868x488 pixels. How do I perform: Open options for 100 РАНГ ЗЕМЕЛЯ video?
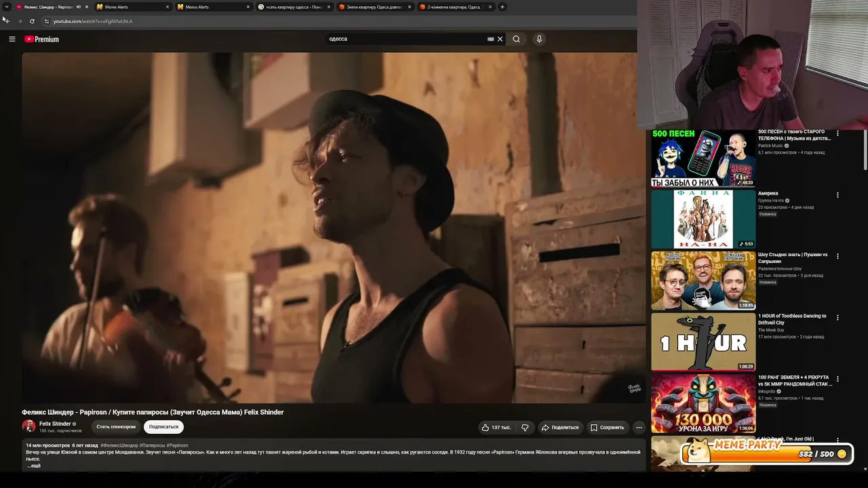point(837,379)
